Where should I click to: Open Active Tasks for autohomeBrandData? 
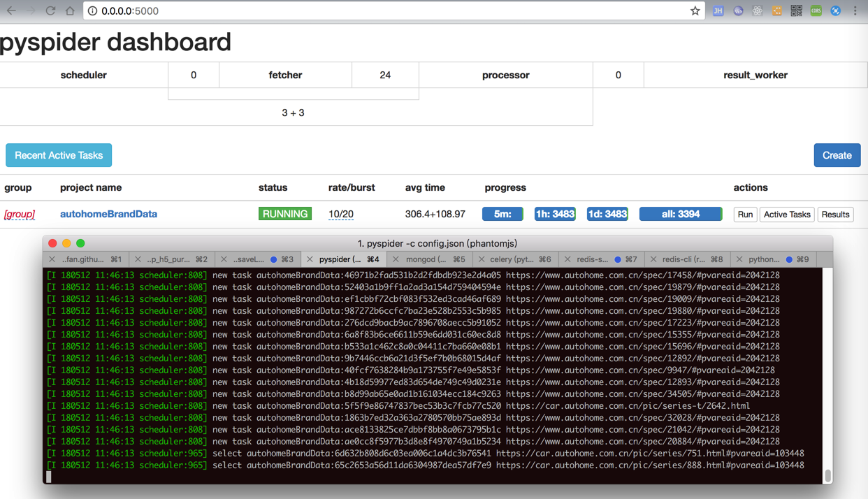(x=787, y=215)
